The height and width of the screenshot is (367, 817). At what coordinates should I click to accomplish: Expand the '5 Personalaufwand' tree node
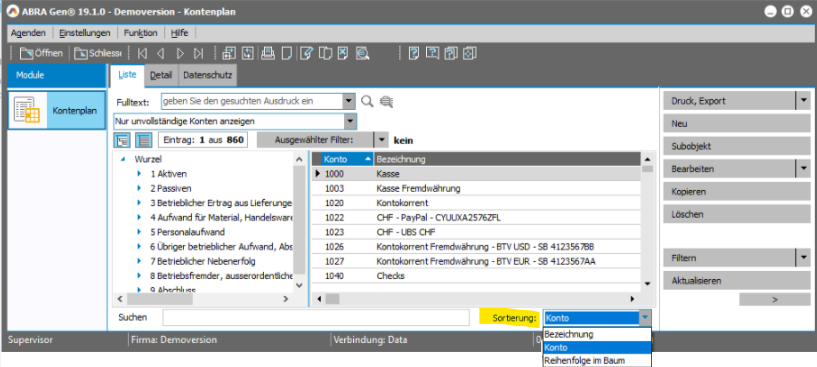(x=139, y=232)
